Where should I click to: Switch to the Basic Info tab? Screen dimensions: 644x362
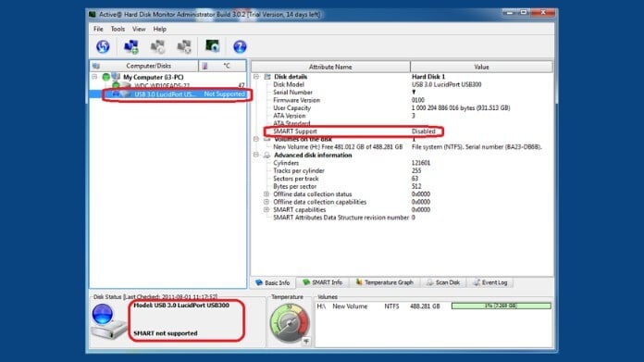tap(273, 282)
